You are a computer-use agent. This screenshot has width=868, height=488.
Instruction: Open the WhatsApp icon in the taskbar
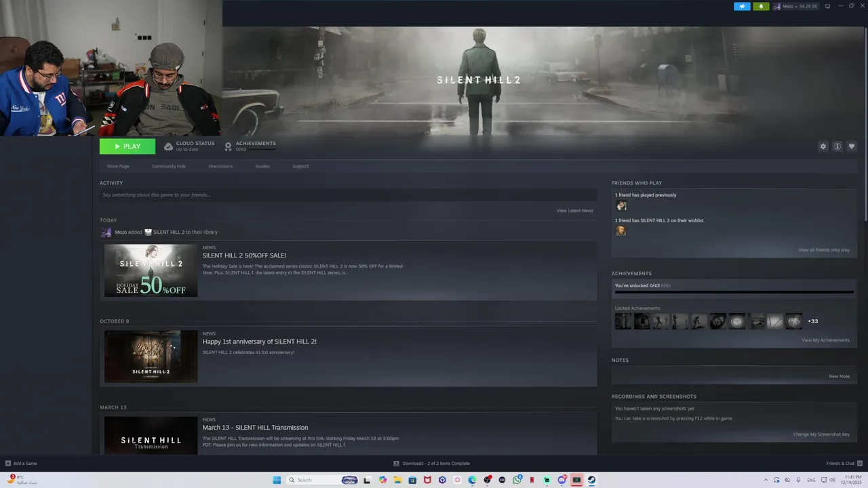[517, 480]
